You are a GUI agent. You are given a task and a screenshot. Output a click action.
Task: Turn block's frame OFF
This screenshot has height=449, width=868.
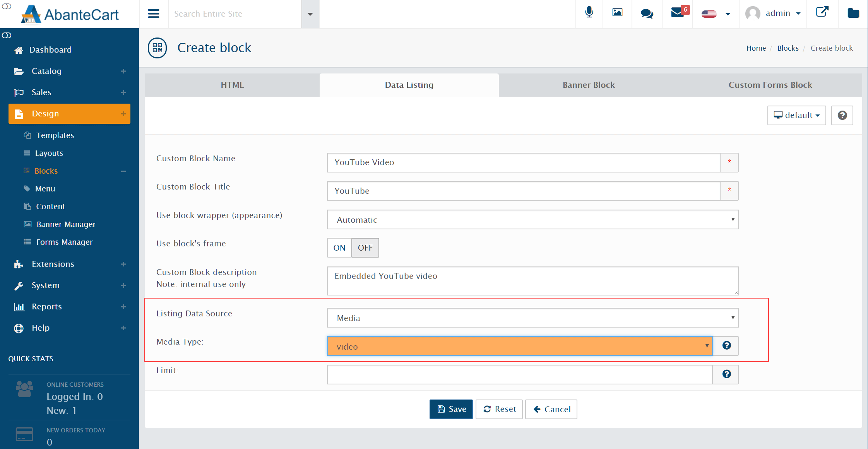coord(365,248)
